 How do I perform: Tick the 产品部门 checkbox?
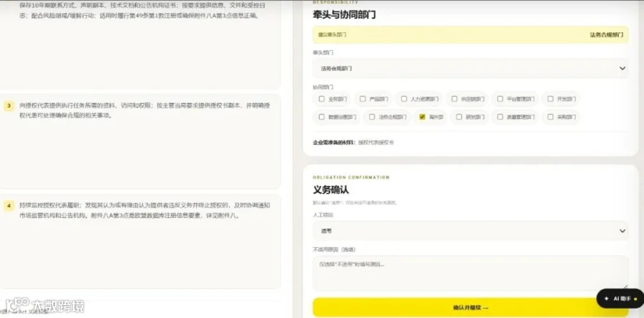coord(363,99)
